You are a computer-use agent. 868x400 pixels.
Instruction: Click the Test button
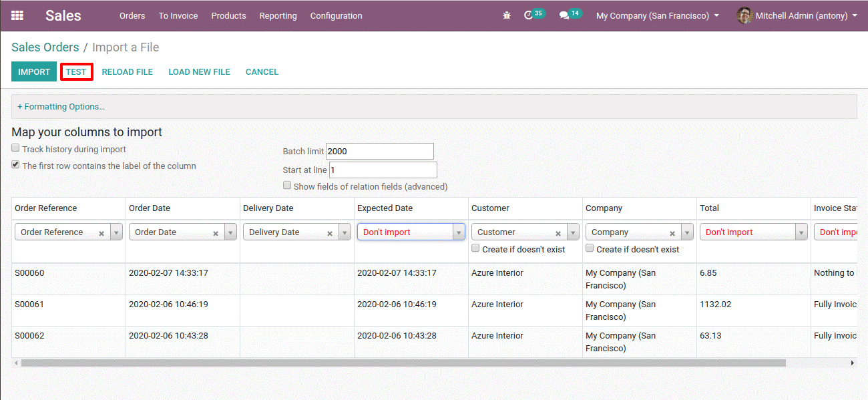76,71
